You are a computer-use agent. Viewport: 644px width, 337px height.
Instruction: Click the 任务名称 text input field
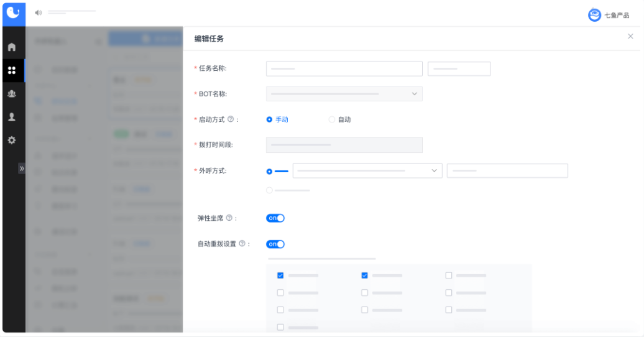point(344,68)
